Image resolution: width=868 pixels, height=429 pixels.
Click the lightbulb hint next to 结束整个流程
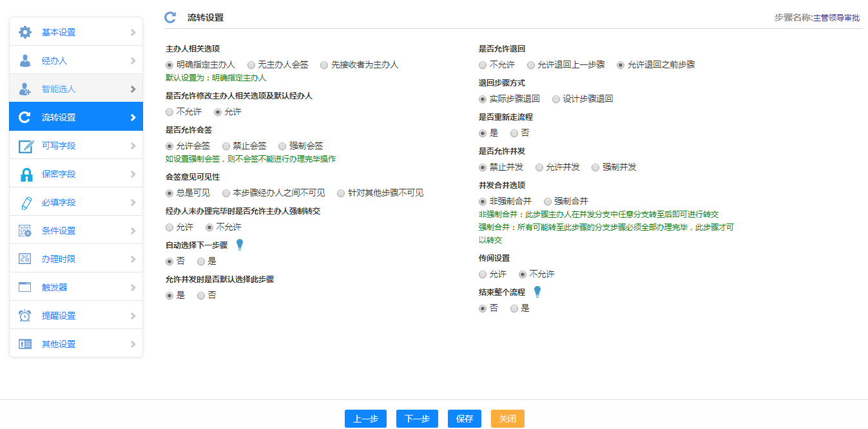click(x=537, y=292)
